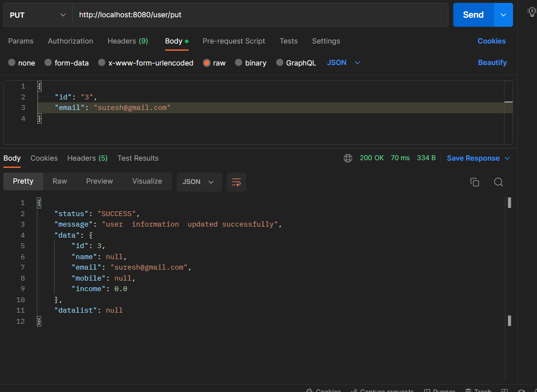The height and width of the screenshot is (392, 537).
Task: Open the Pre-request Script tab
Action: (x=234, y=41)
